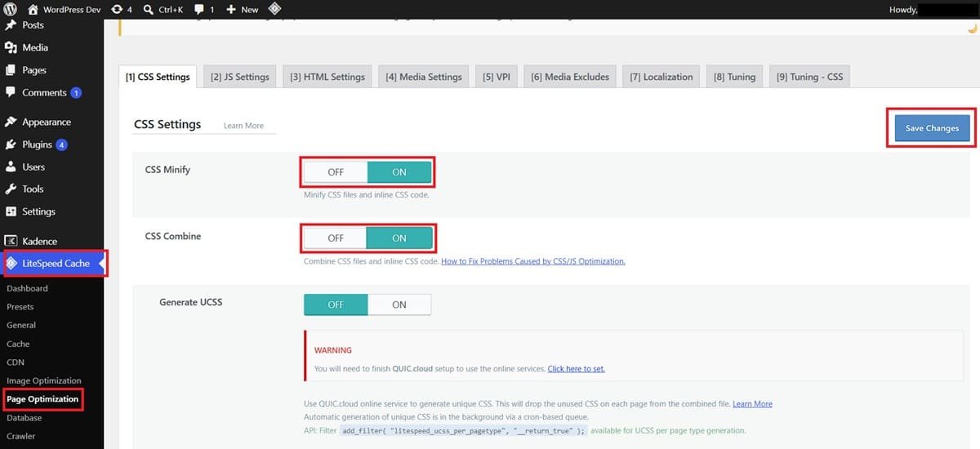Click the Ctrl+K search magnifier icon
The height and width of the screenshot is (449, 980).
tap(149, 9)
